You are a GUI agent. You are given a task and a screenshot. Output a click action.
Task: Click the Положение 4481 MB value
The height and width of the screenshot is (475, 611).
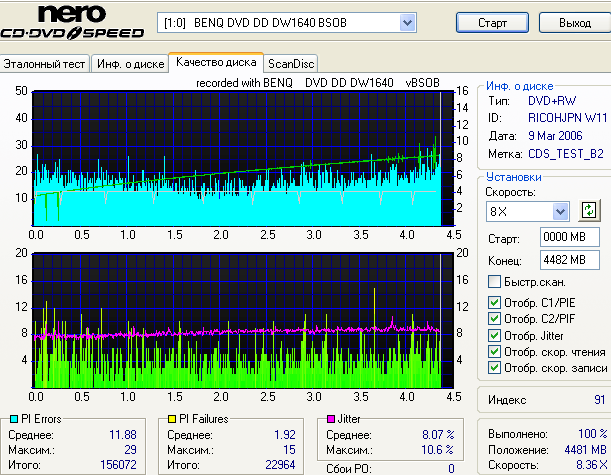point(586,450)
